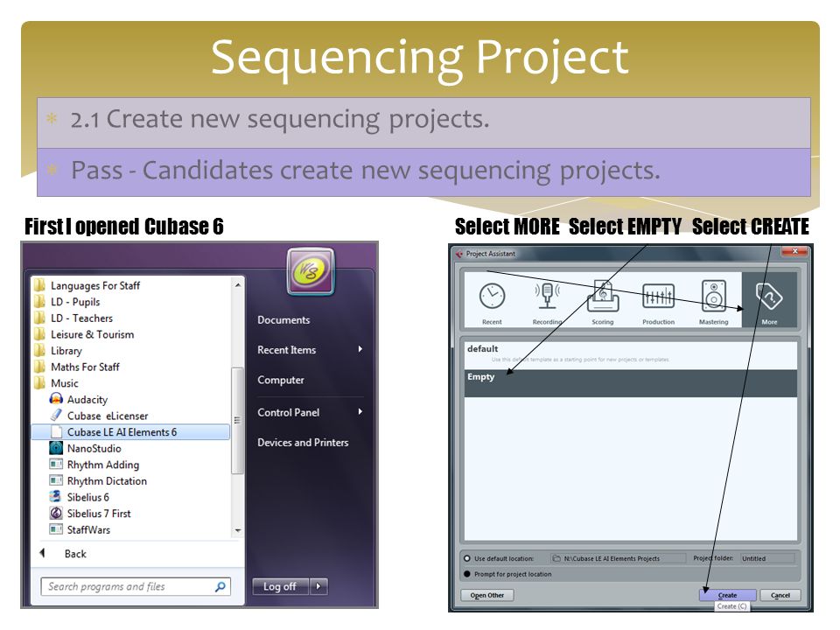This screenshot has width=840, height=630.
Task: Open the More category tab
Action: click(x=769, y=300)
